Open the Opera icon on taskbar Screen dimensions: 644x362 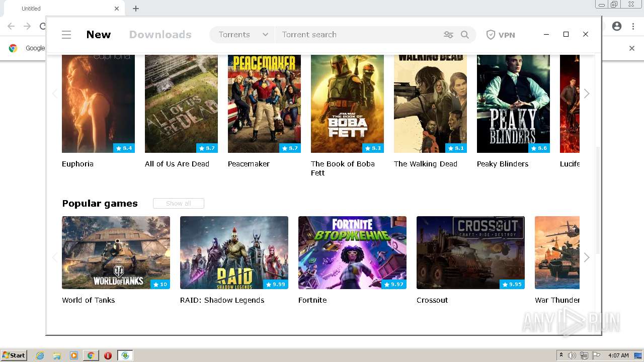108,355
